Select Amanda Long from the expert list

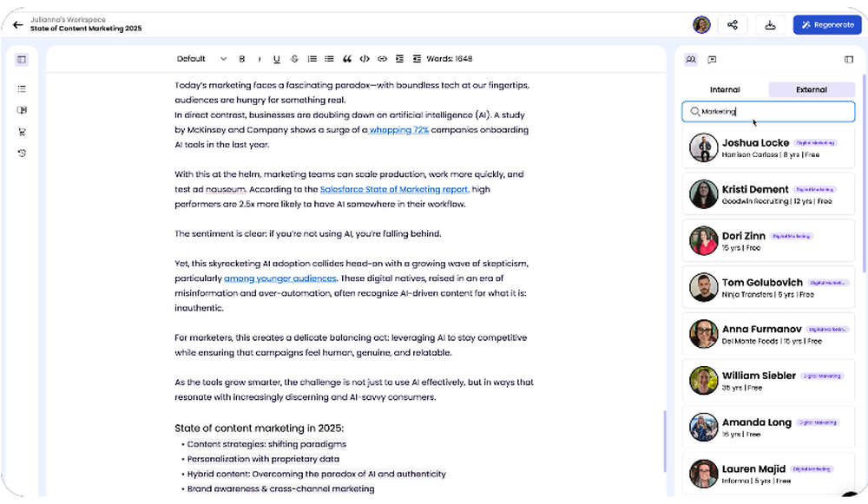[768, 427]
